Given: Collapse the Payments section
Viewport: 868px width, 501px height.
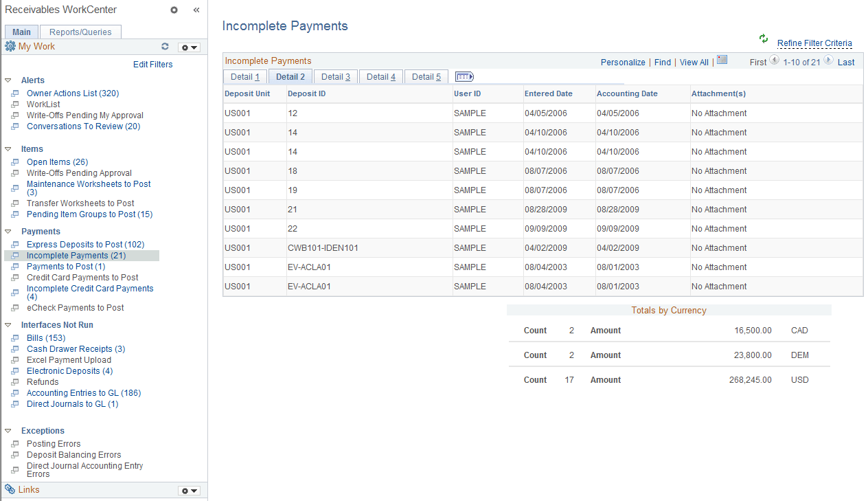Looking at the screenshot, I should coord(8,231).
